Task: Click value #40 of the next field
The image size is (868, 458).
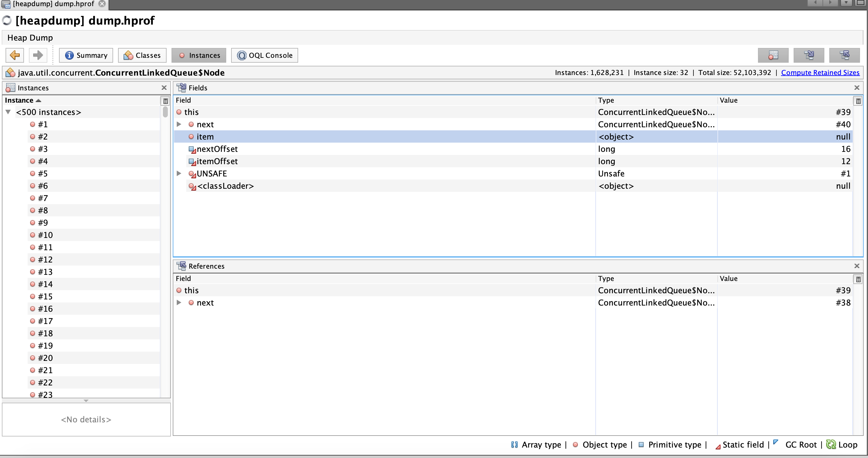Action: (x=843, y=124)
